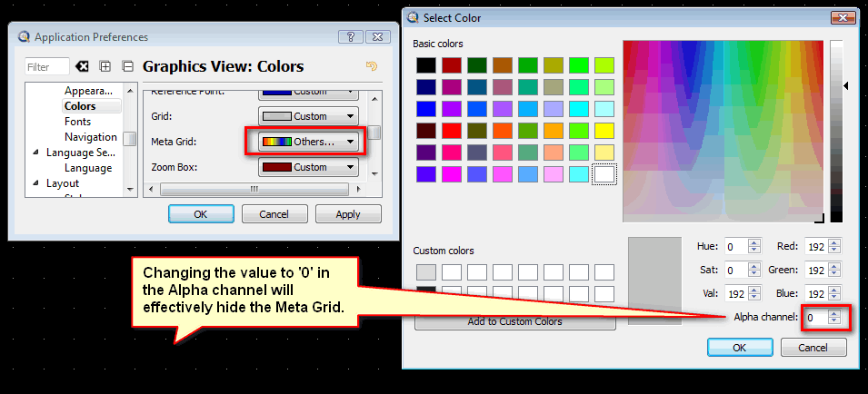
Task: Click the tree panel scroll up arrow
Action: 130,91
